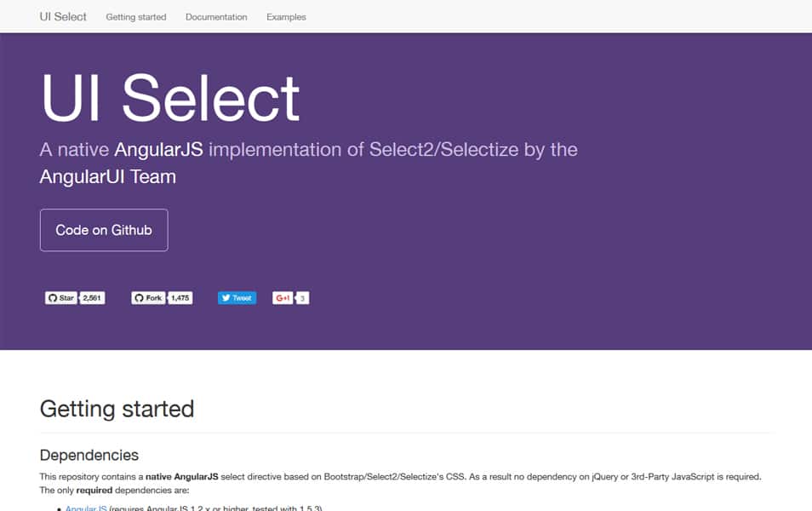Open the 1,475 forks count
The height and width of the screenshot is (511, 812).
click(180, 298)
